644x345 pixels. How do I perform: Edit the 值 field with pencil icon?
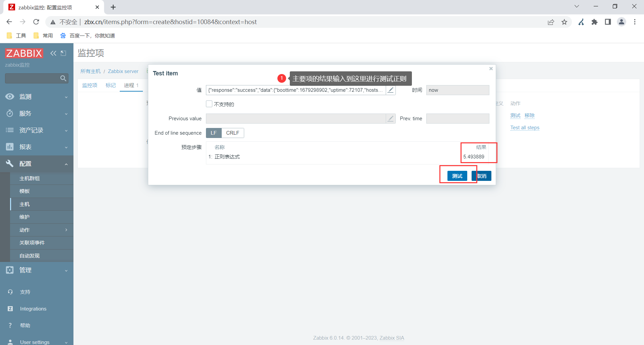tap(391, 90)
